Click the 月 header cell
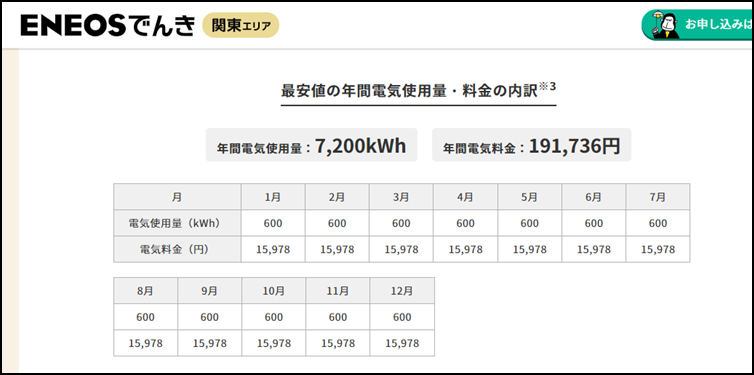Screen dimensions: 754x375 (177, 197)
